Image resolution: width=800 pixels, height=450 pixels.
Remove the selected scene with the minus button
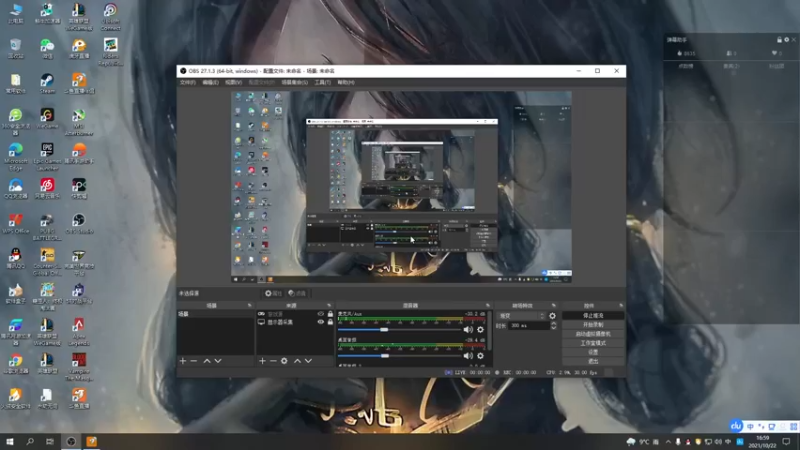194,361
